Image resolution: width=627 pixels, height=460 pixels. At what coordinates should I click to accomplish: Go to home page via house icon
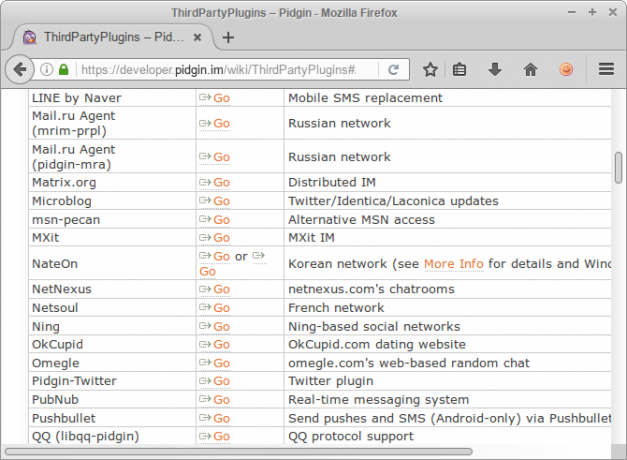(530, 70)
